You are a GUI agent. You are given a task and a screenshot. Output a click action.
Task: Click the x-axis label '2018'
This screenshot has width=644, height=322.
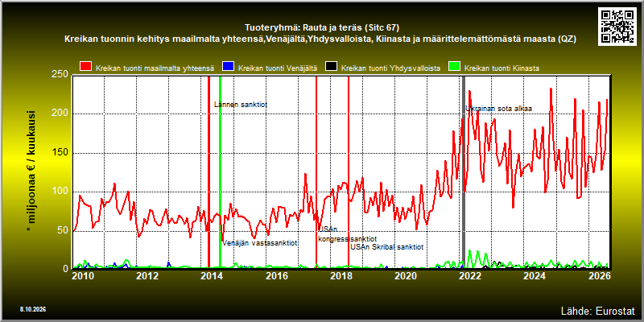coord(341,275)
